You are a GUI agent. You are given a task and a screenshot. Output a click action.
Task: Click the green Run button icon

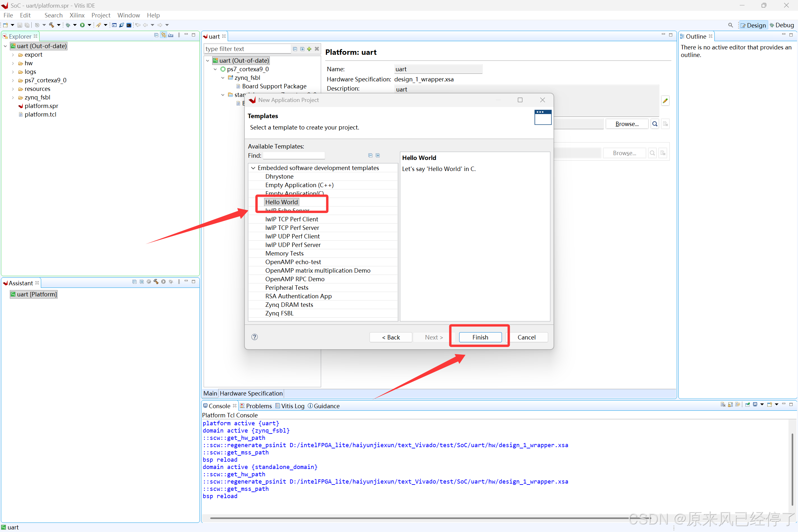(82, 25)
